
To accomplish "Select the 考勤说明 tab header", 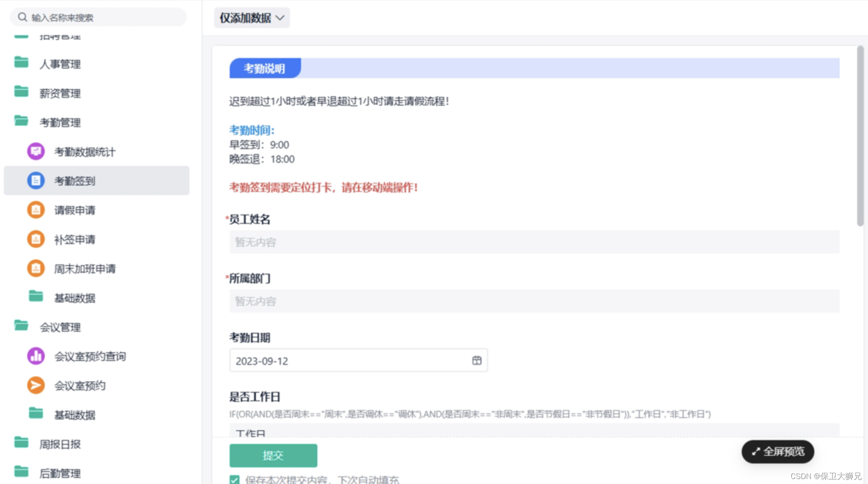I will pyautogui.click(x=265, y=69).
